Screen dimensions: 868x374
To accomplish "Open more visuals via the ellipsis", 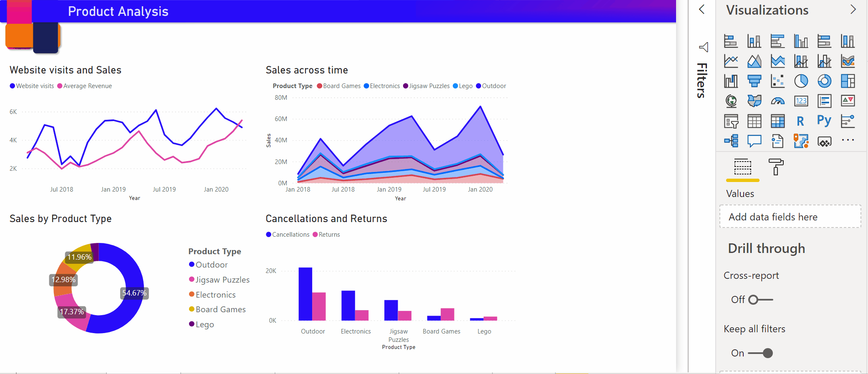I will 848,140.
